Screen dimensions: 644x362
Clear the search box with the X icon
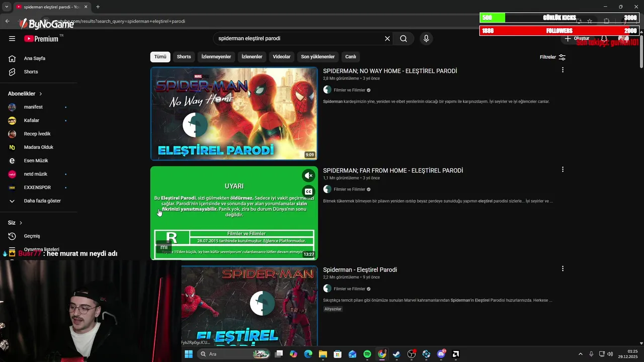(x=387, y=39)
